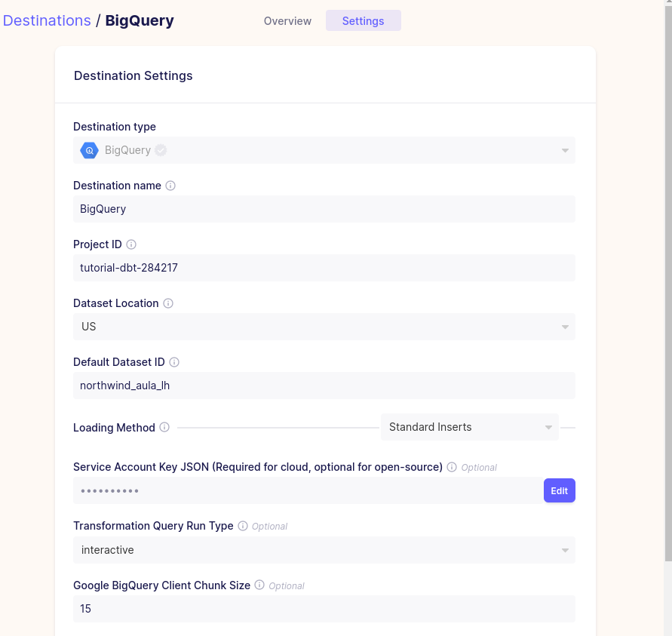Click the Project ID input field
The height and width of the screenshot is (636, 672).
click(324, 268)
